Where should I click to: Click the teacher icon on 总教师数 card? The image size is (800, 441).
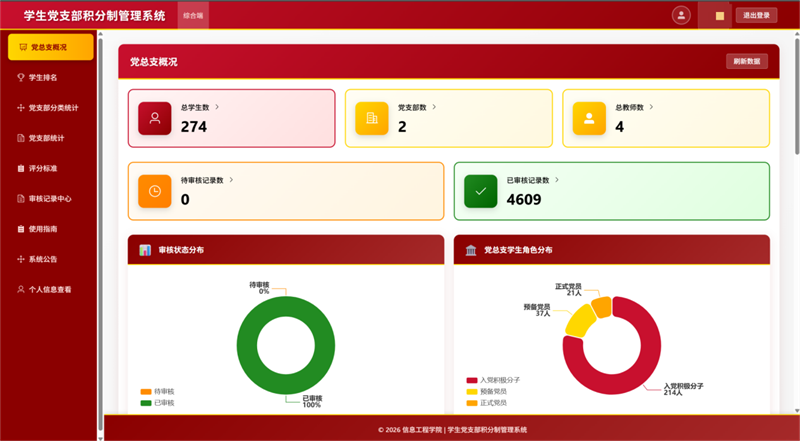click(589, 118)
